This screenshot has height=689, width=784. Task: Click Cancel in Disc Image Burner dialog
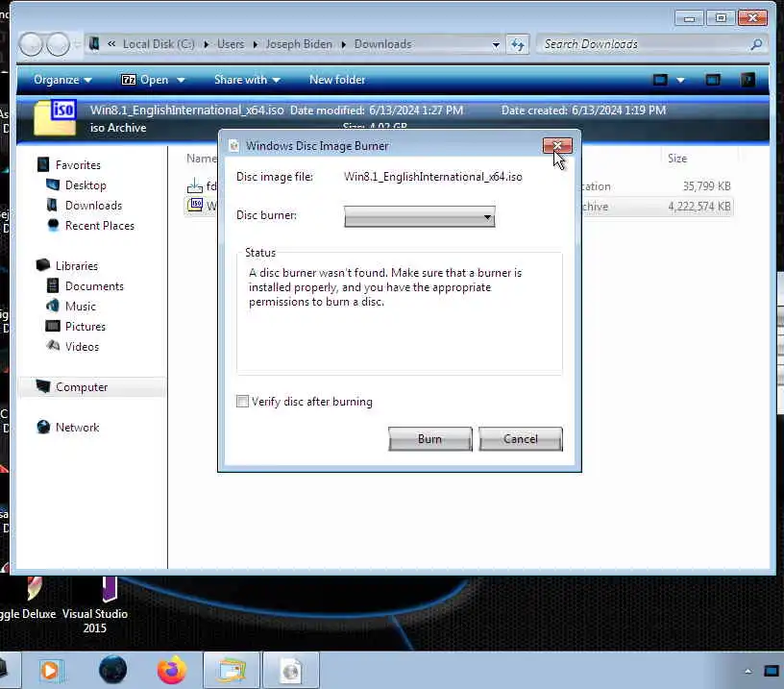pos(521,439)
